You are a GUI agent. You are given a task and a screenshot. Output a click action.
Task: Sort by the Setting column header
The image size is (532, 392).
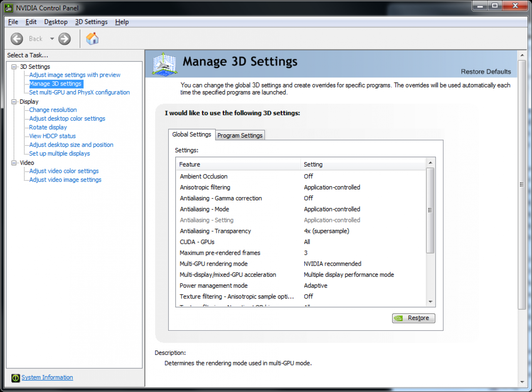pyautogui.click(x=363, y=164)
